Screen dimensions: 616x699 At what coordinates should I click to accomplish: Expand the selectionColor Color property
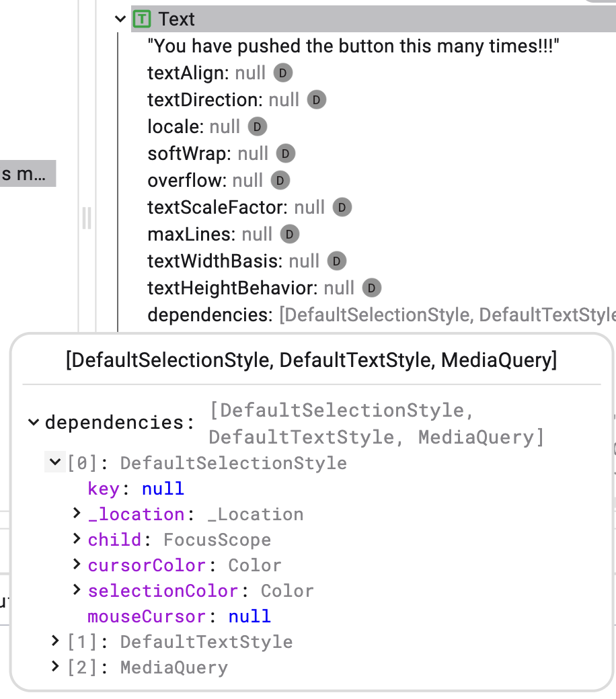tap(76, 591)
